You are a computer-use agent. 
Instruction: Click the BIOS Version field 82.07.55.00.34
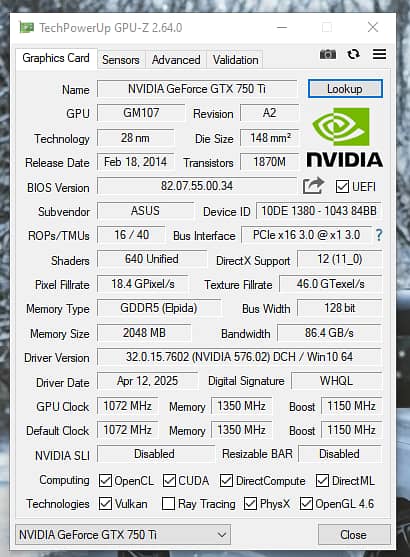click(x=197, y=186)
